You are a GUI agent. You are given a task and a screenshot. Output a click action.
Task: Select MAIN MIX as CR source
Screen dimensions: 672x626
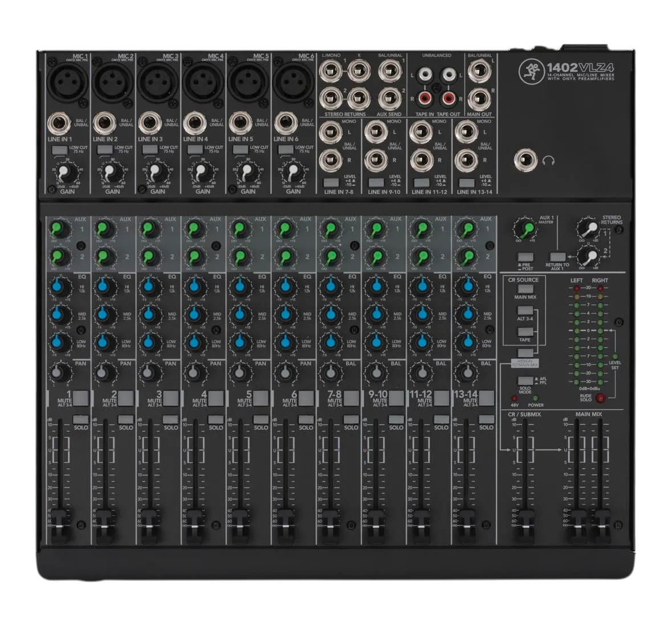point(526,289)
